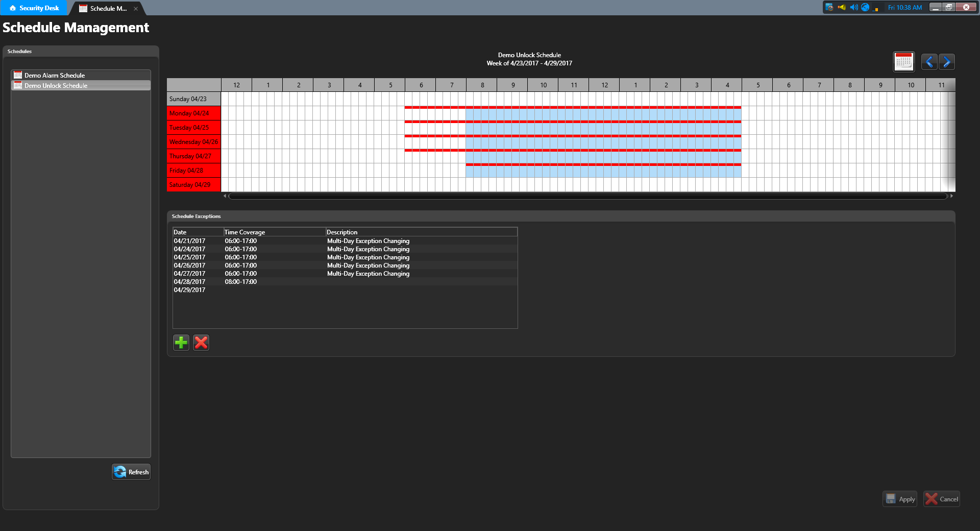Go to the previous week arrow

coord(929,62)
